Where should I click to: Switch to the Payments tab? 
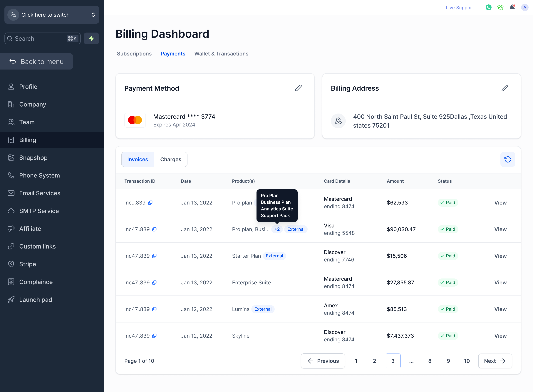(173, 54)
